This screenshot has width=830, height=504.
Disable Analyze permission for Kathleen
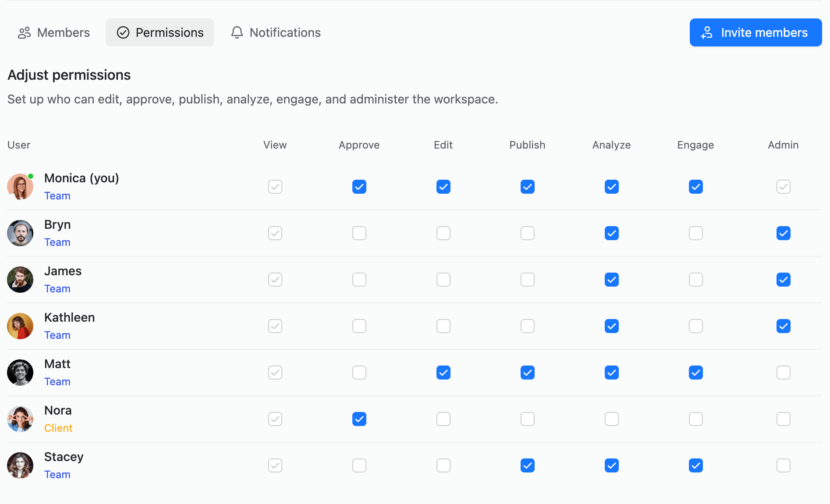point(612,326)
